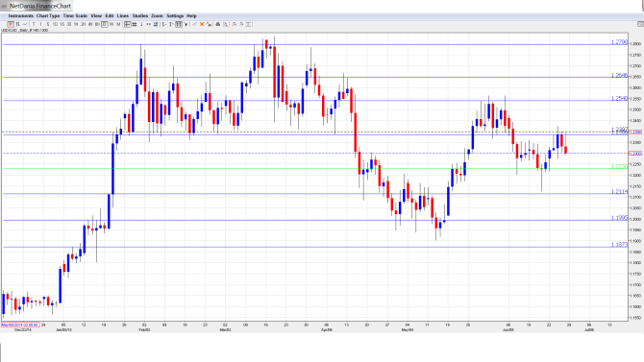Click the 1.2114 horizontal level label
Viewport: 644px width, 362px height.
point(619,192)
